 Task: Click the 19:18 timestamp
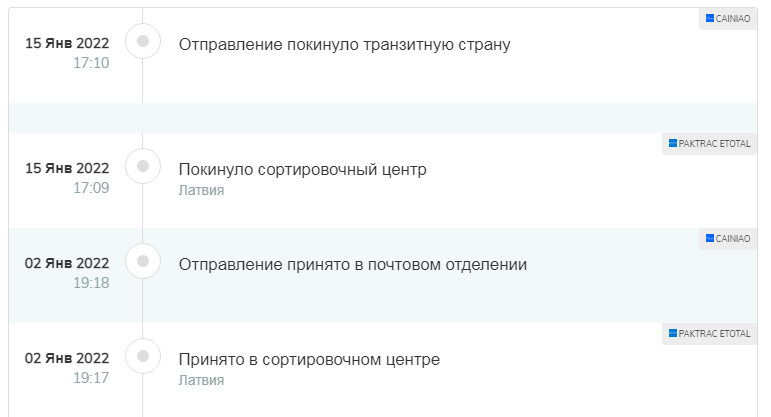91,283
